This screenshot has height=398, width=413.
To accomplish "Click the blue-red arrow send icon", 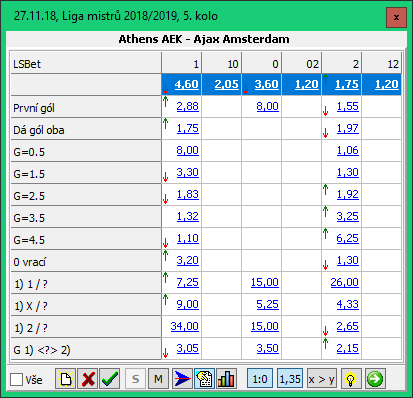I will click(x=182, y=379).
